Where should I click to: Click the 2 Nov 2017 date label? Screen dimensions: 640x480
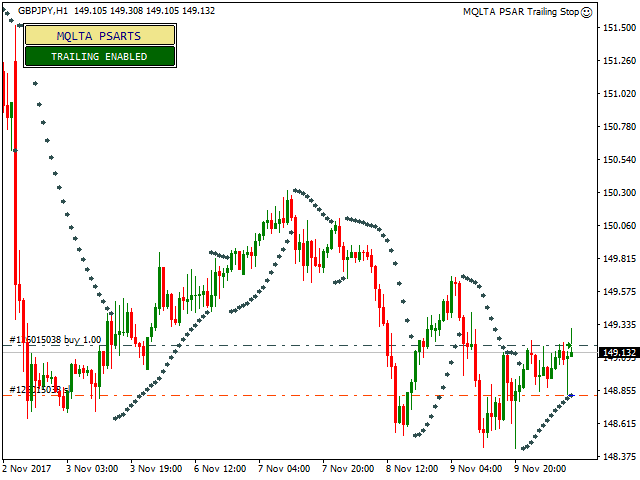[x=27, y=469]
